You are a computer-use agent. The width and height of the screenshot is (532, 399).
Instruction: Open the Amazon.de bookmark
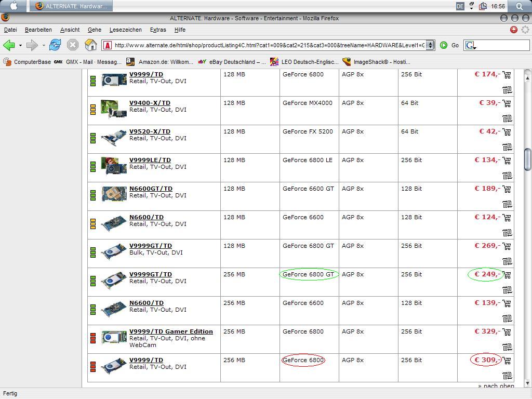(x=160, y=62)
